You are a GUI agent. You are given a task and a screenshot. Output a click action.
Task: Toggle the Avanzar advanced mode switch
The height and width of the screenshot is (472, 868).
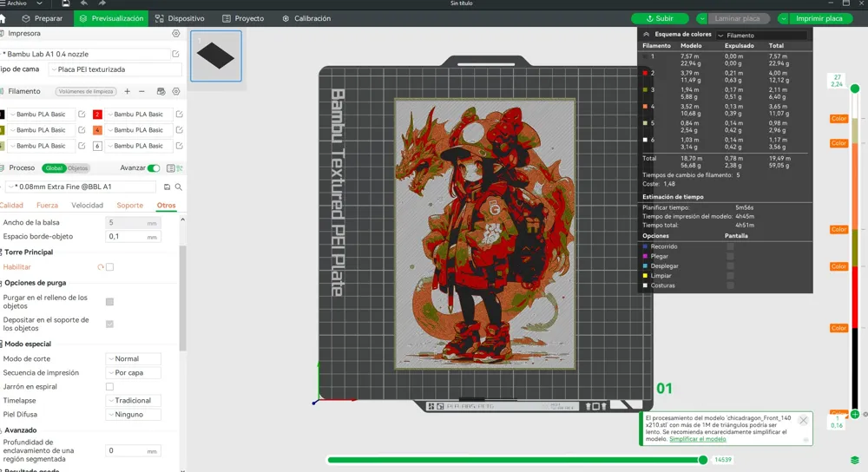[x=154, y=167]
